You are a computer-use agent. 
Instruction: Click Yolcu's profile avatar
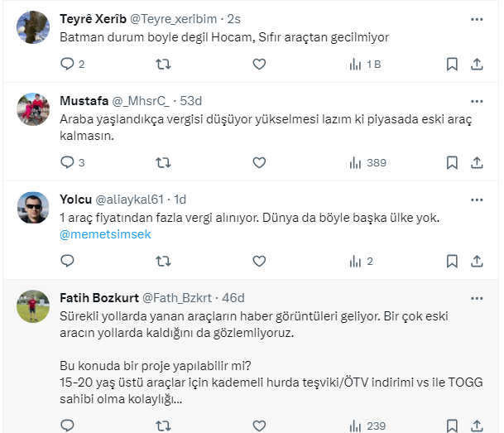point(33,207)
